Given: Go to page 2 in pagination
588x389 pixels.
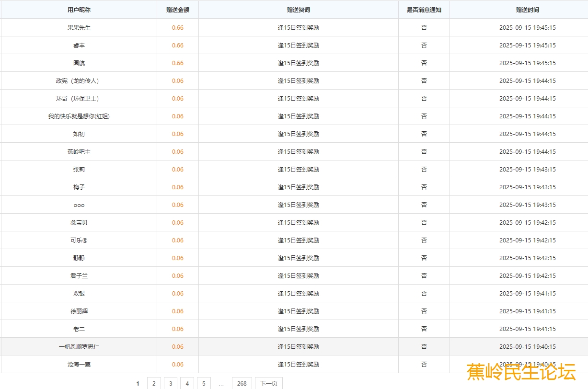Looking at the screenshot, I should (x=154, y=383).
